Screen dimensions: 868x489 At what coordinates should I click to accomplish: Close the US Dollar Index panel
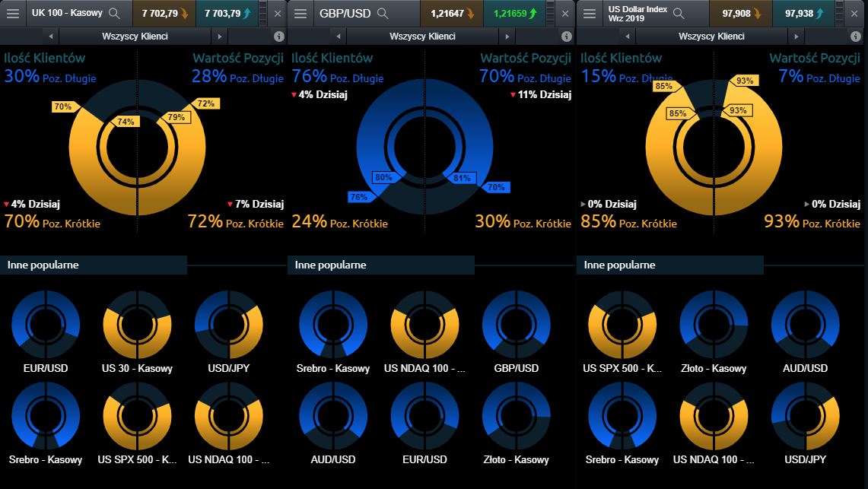coord(854,14)
